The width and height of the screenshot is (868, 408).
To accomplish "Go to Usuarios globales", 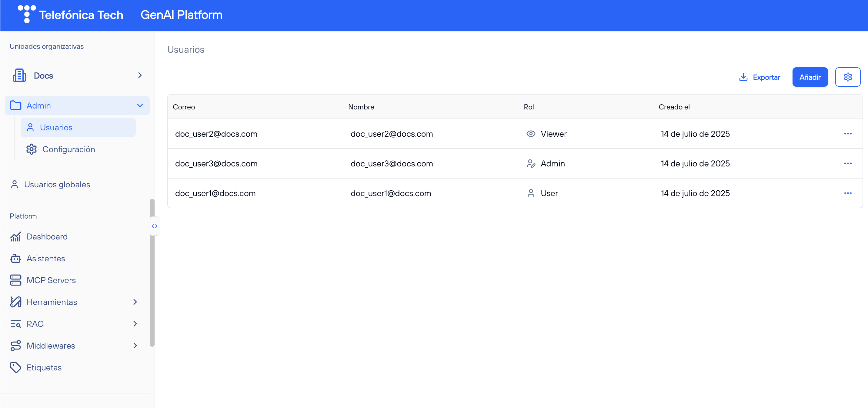I will click(x=57, y=185).
